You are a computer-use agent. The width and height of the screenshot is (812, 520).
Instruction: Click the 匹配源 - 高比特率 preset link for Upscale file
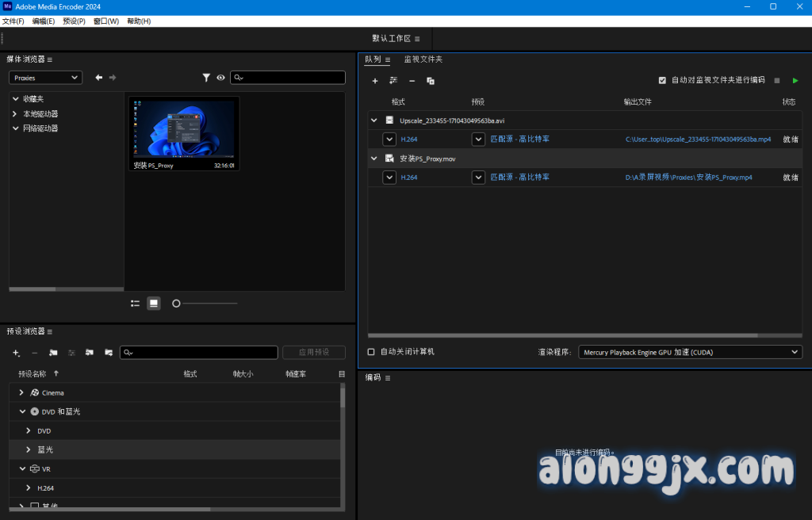pyautogui.click(x=519, y=140)
